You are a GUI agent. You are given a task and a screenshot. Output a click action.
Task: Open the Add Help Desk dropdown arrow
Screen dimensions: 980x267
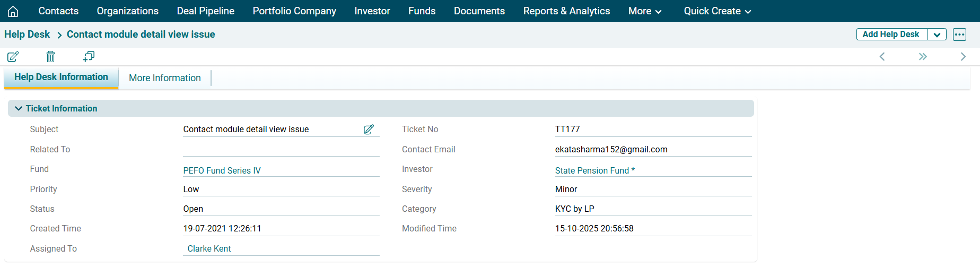coord(937,35)
